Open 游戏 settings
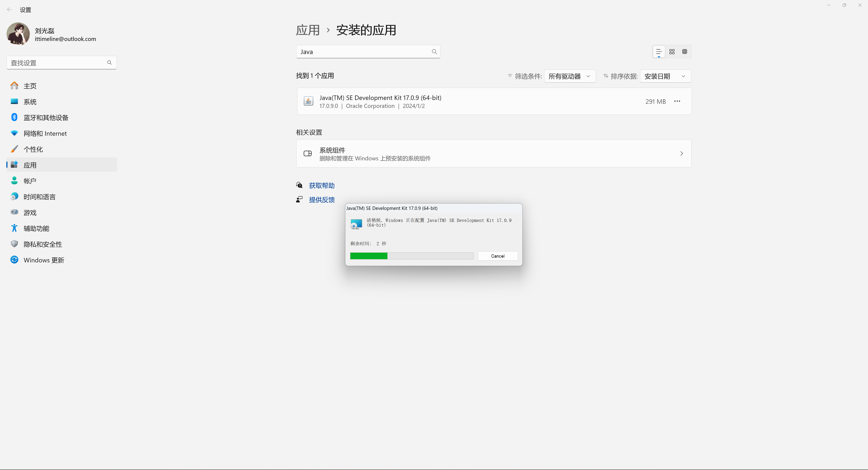Image resolution: width=868 pixels, height=470 pixels. 62,213
